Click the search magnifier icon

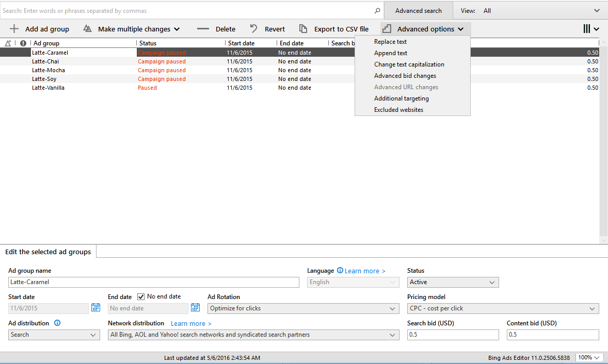pyautogui.click(x=377, y=11)
